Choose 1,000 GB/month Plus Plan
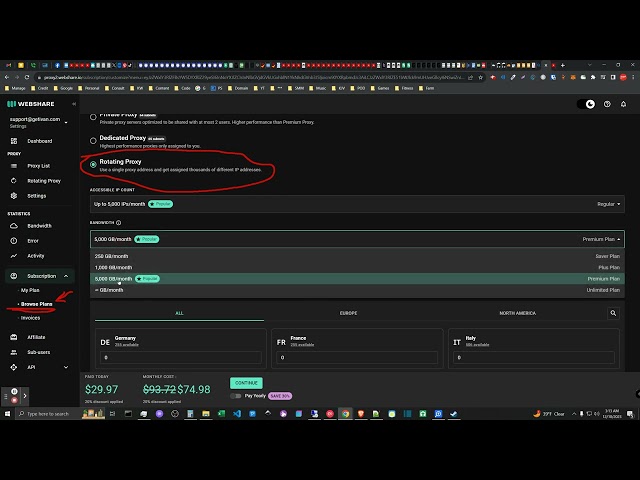This screenshot has width=640, height=480. pyautogui.click(x=357, y=267)
